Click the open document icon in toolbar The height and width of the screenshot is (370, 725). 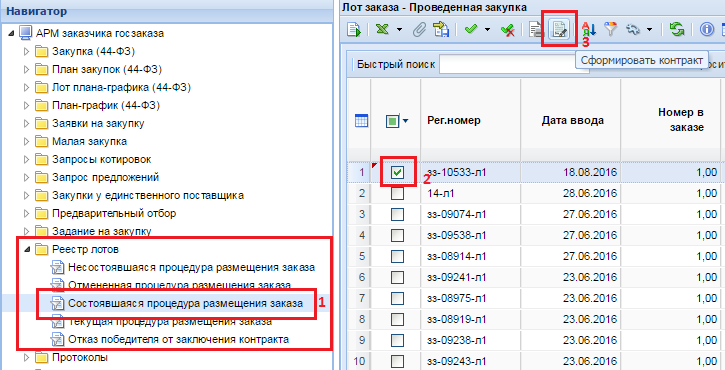tap(354, 30)
